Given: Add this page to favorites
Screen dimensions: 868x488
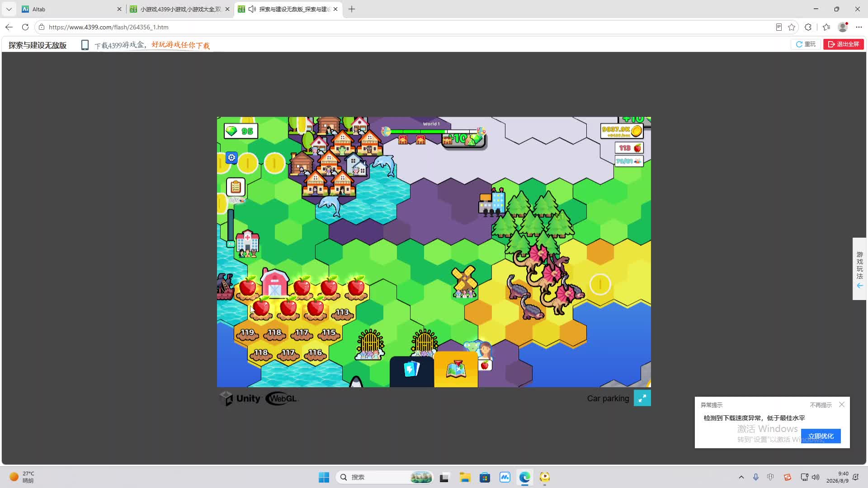Looking at the screenshot, I should 792,27.
